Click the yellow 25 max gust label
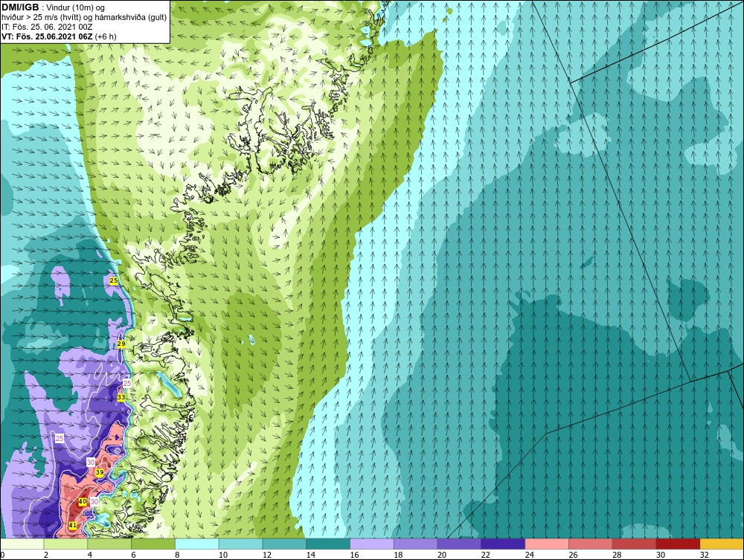 (x=114, y=280)
